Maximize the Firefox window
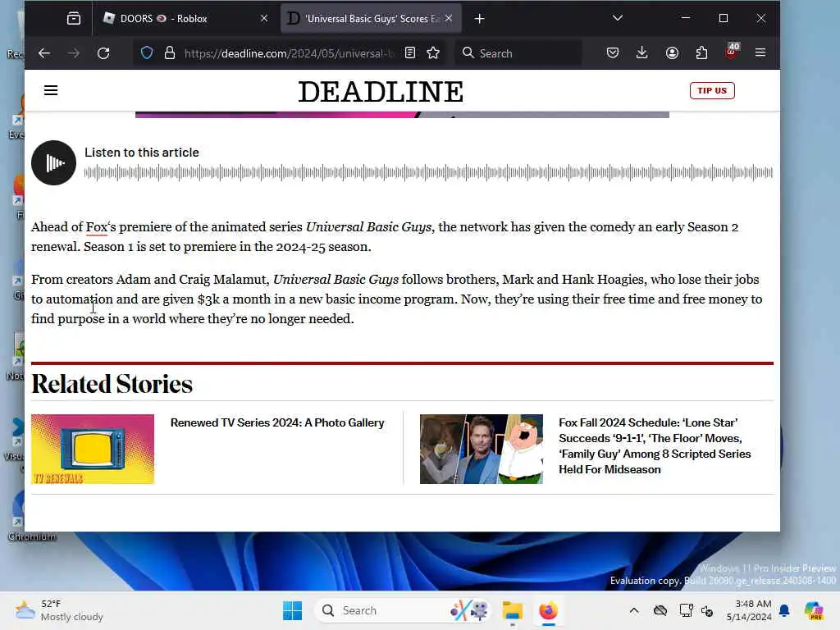 (724, 18)
